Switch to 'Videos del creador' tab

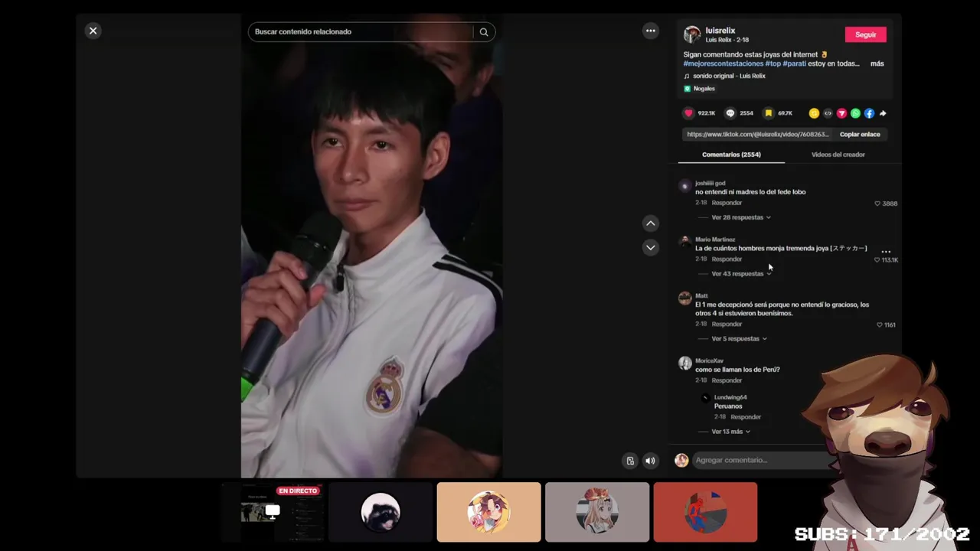(838, 155)
